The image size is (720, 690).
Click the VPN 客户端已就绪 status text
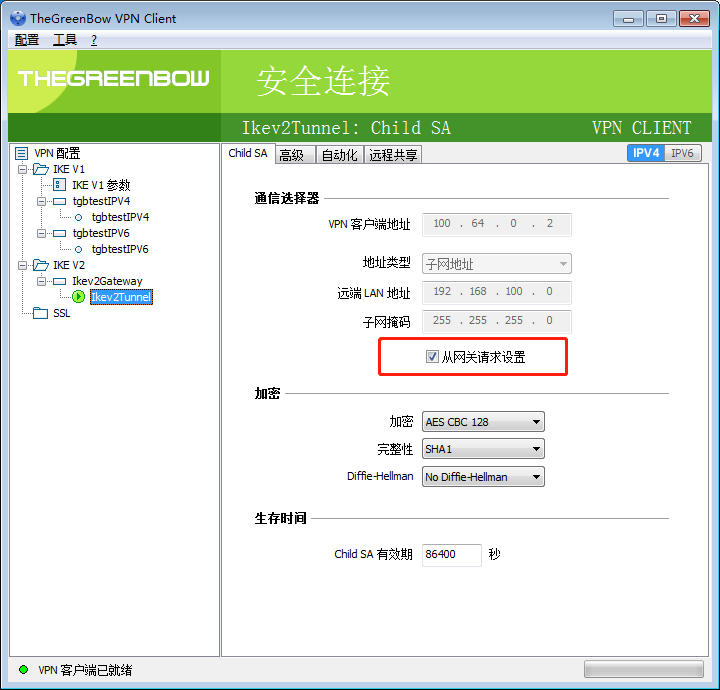(x=85, y=670)
